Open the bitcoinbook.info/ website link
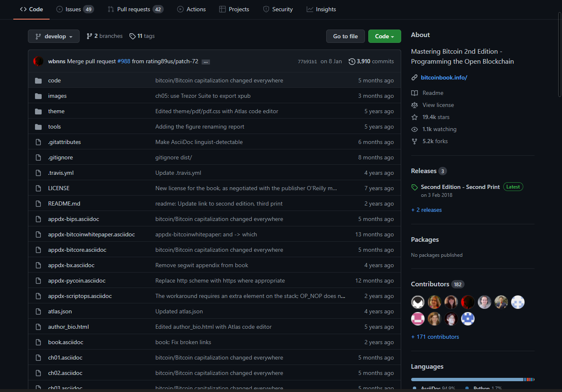The width and height of the screenshot is (562, 392). [x=444, y=77]
